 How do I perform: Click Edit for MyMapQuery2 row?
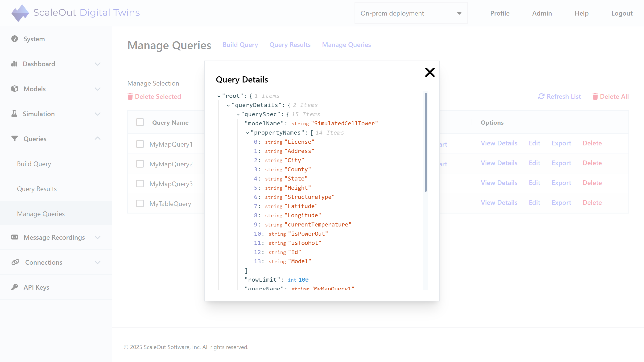pyautogui.click(x=534, y=163)
